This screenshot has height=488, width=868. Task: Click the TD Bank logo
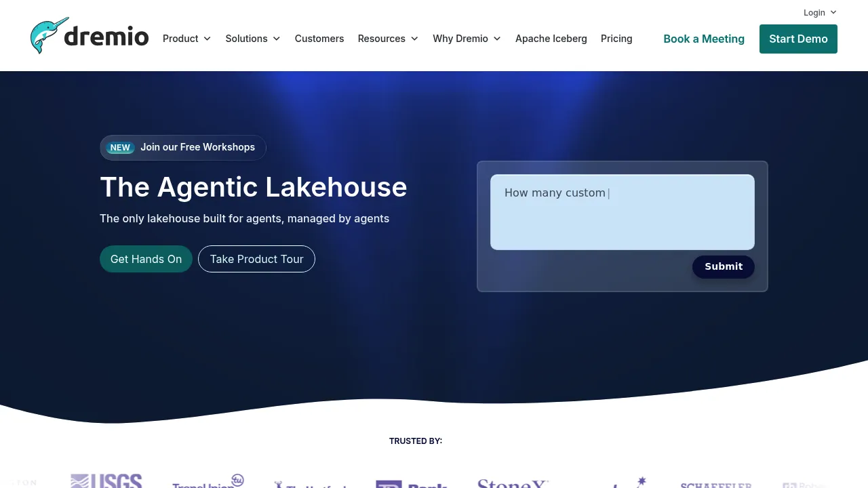click(412, 484)
